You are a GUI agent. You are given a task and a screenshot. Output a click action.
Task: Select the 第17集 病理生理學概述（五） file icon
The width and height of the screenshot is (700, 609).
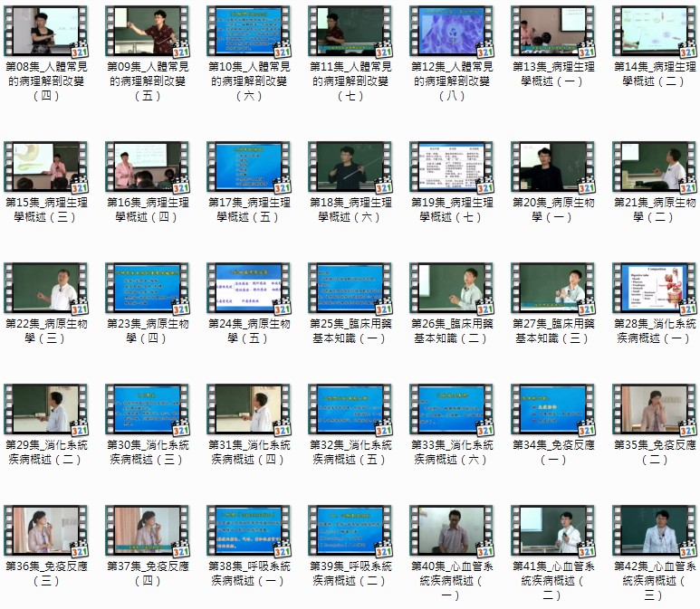248,167
